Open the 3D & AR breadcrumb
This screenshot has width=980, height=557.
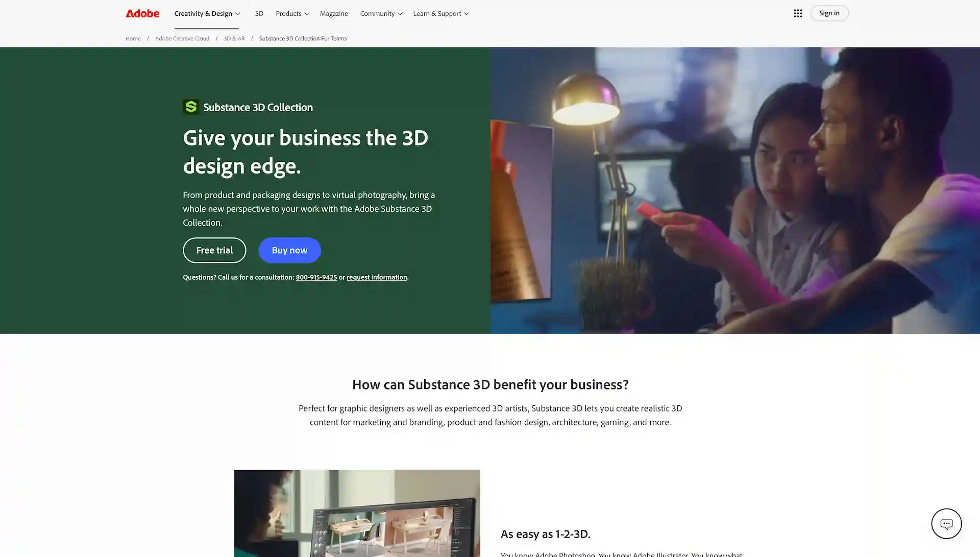click(x=234, y=38)
